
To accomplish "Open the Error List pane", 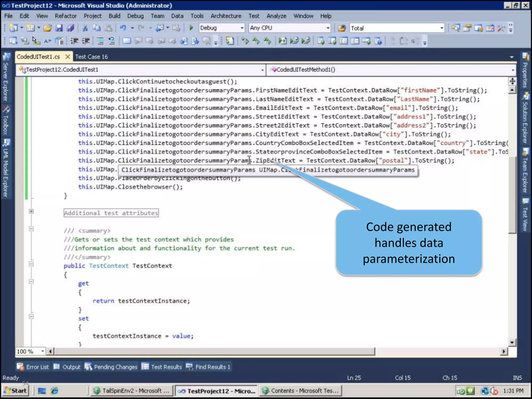I will (33, 367).
